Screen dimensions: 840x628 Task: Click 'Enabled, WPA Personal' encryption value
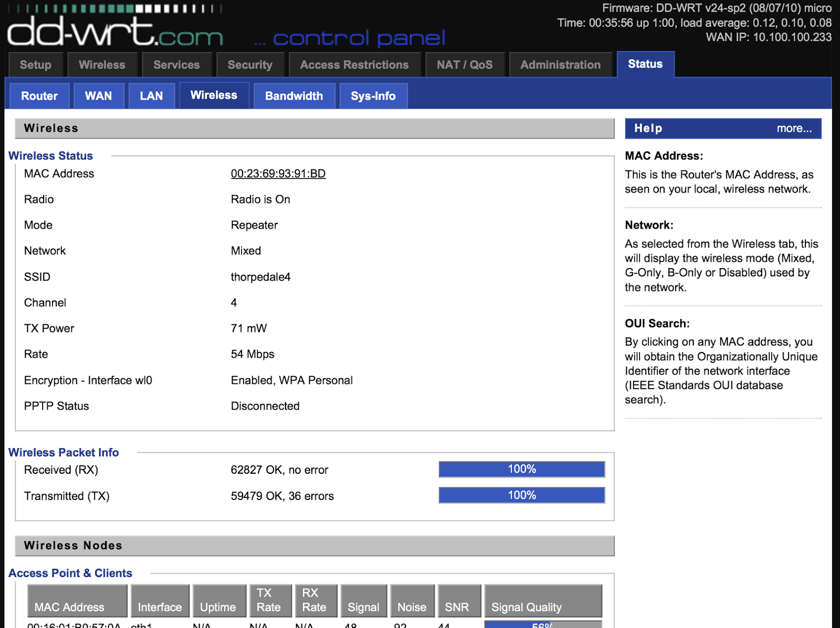292,380
